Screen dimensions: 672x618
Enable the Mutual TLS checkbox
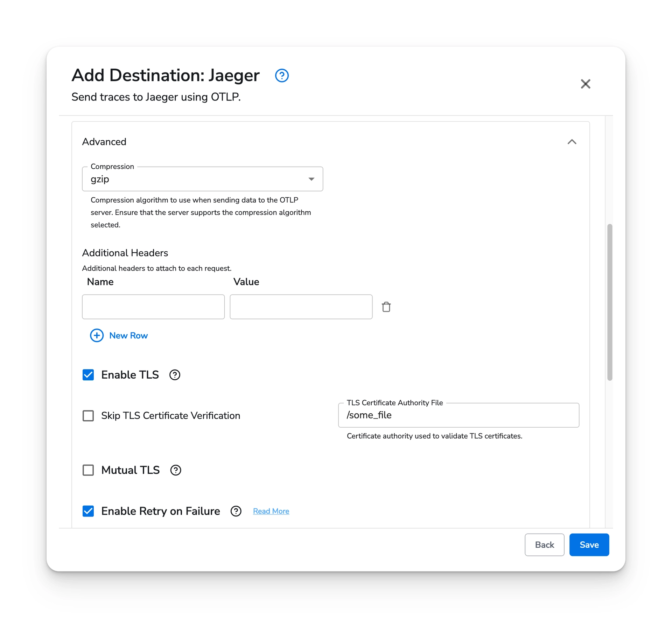[88, 470]
